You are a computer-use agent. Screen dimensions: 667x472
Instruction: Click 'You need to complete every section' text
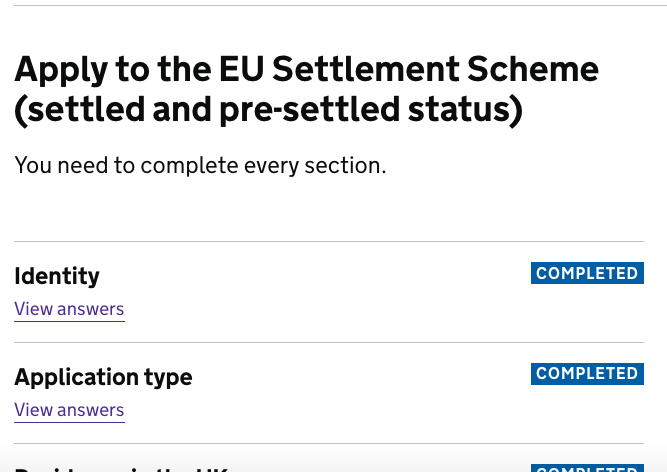(x=200, y=166)
